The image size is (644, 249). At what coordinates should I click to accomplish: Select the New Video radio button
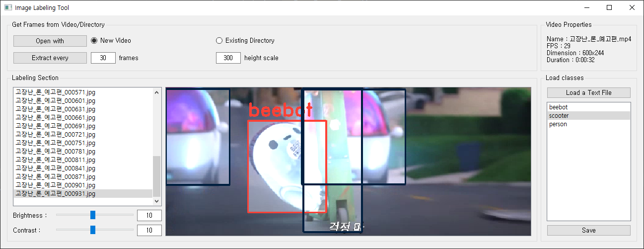pyautogui.click(x=111, y=40)
